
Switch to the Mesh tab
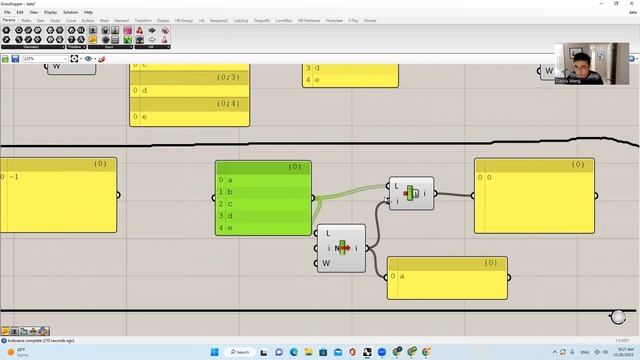[104, 20]
